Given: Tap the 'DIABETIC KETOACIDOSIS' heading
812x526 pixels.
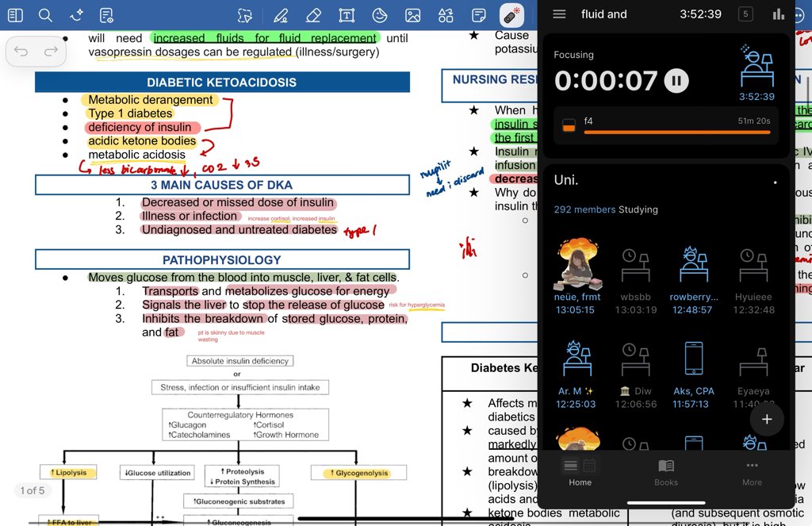Looking at the screenshot, I should pyautogui.click(x=222, y=83).
